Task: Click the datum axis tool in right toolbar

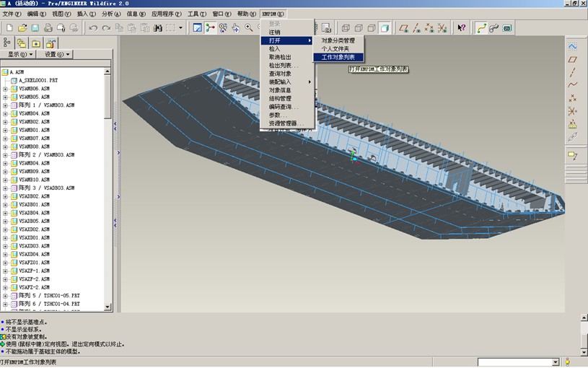Action: point(573,72)
